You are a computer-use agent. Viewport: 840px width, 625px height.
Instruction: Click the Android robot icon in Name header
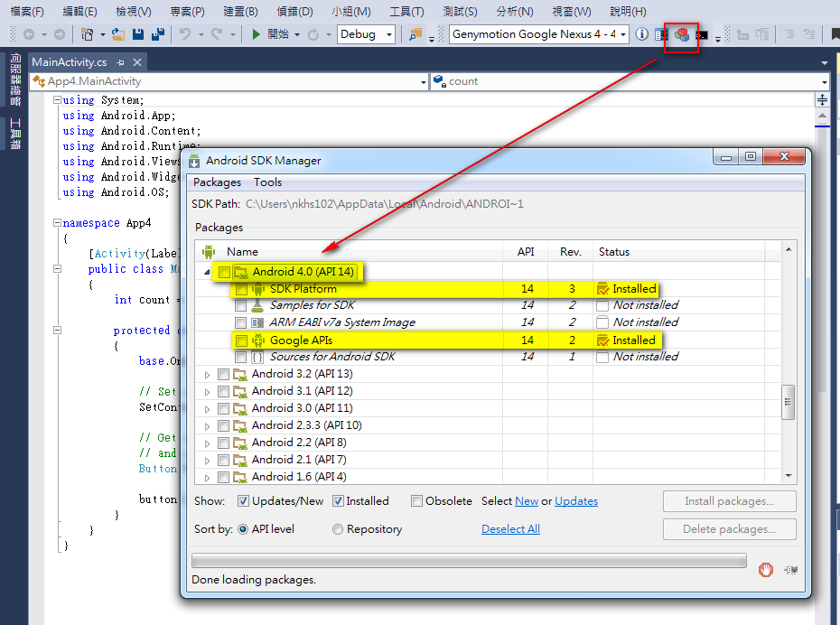point(209,251)
